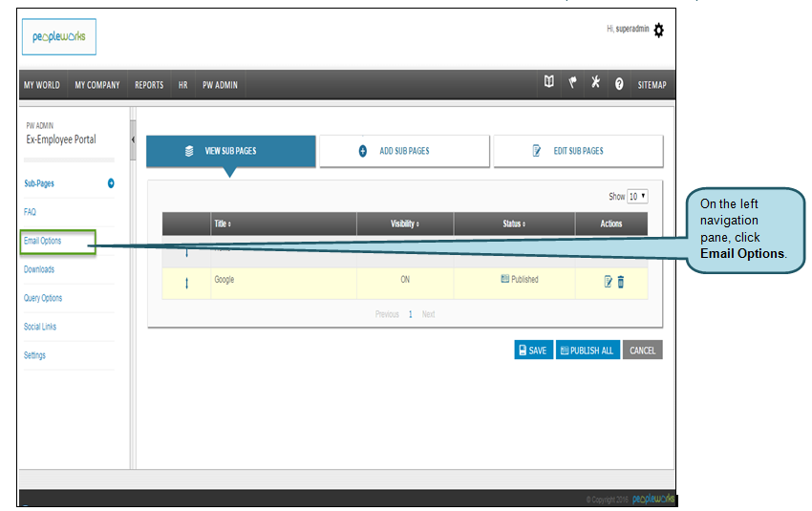Go to page 1 in pagination
The width and height of the screenshot is (812, 511).
411,314
